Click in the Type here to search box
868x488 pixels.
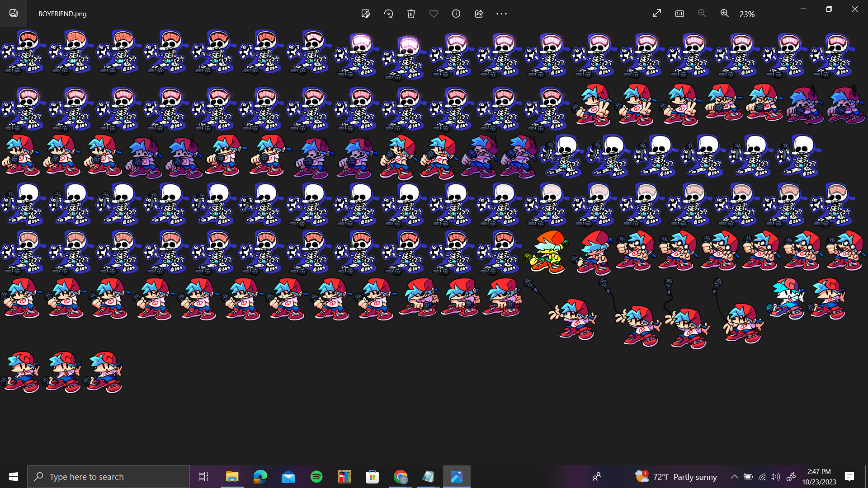[108, 477]
